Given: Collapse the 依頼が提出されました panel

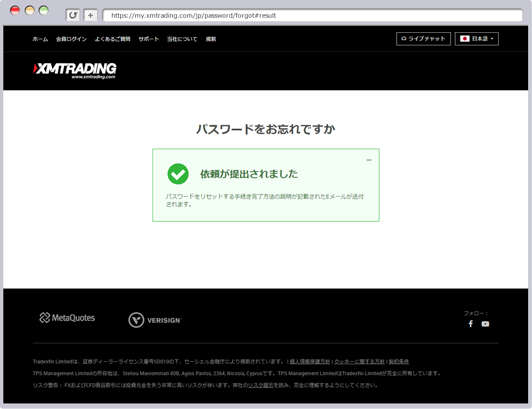Looking at the screenshot, I should [x=369, y=160].
